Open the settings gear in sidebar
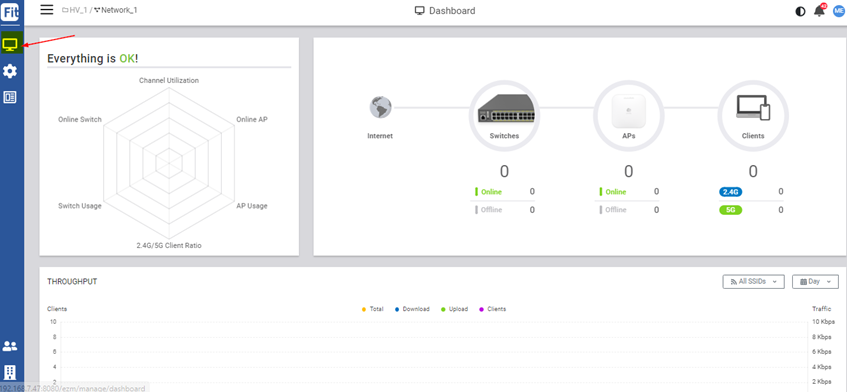The height and width of the screenshot is (392, 847). [10, 71]
